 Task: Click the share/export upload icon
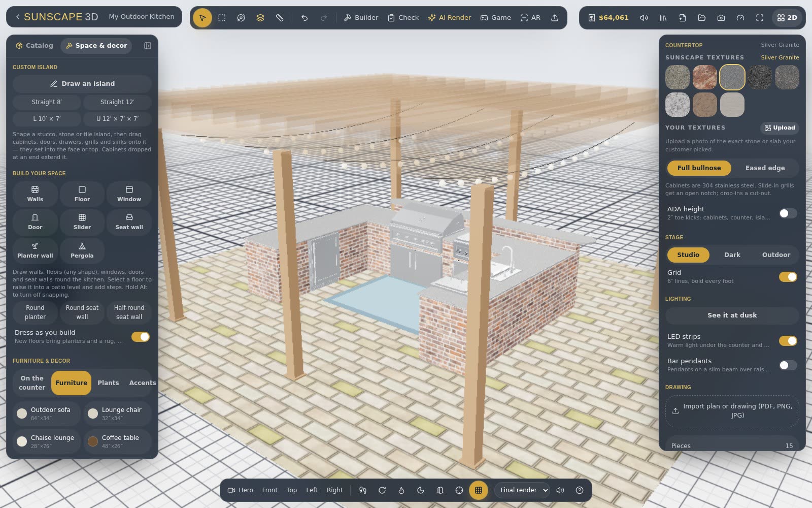[555, 18]
